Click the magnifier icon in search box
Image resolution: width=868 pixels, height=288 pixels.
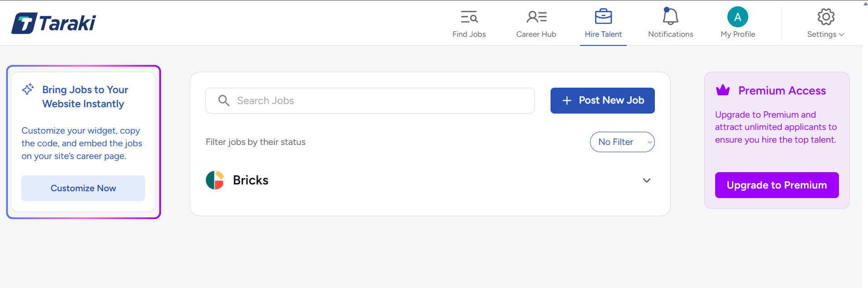[x=224, y=100]
